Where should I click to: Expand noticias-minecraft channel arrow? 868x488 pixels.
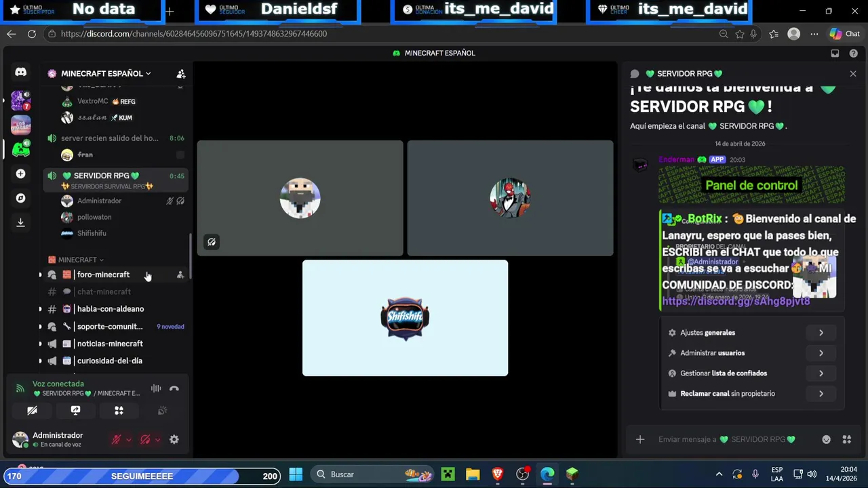coord(40,344)
